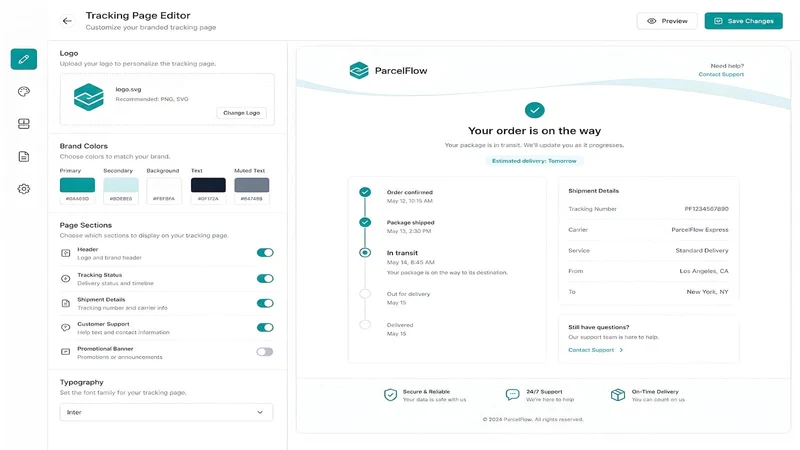Open the layout sections sidebar icon
The width and height of the screenshot is (800, 450).
point(23,124)
